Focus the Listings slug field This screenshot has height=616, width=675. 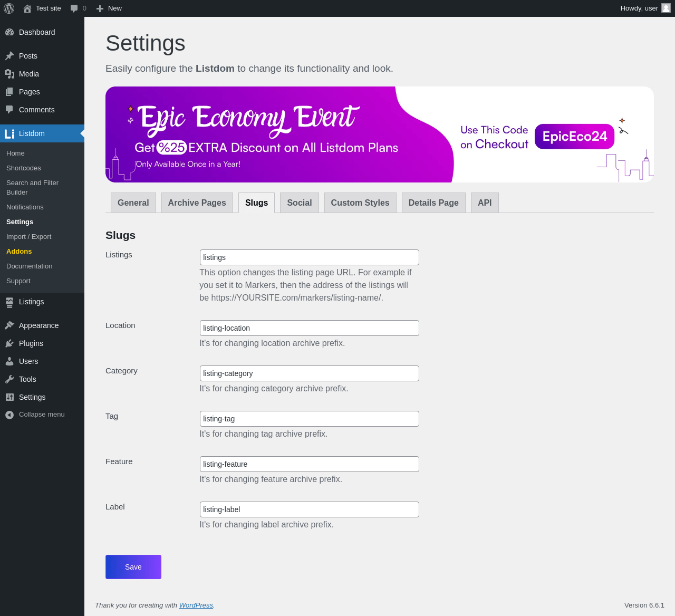pos(310,257)
